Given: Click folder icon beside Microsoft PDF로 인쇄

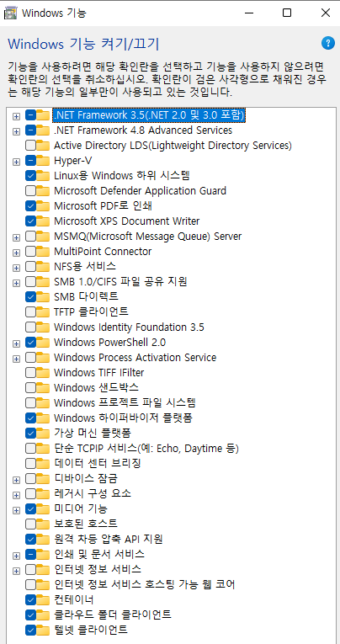Looking at the screenshot, I should click(x=42, y=206).
